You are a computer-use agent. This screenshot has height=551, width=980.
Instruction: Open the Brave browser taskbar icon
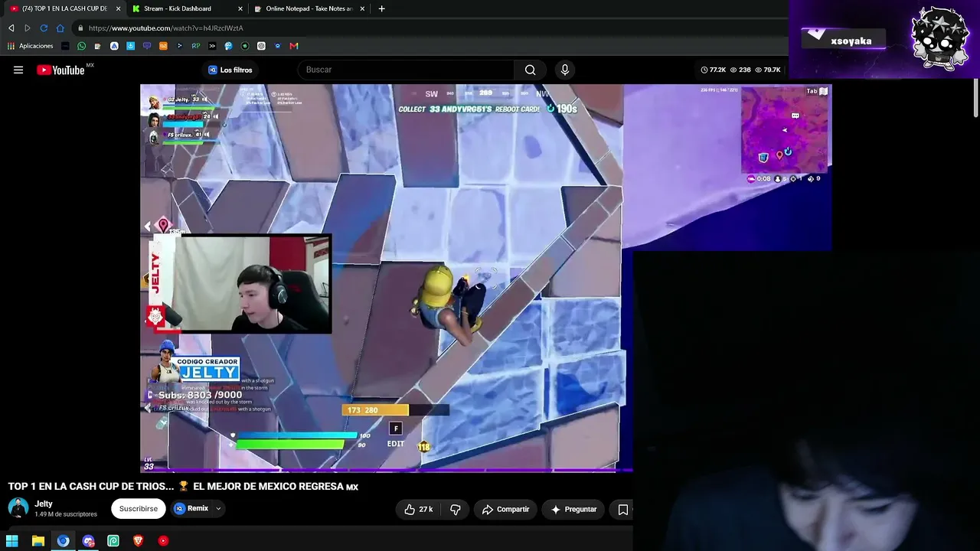point(138,541)
